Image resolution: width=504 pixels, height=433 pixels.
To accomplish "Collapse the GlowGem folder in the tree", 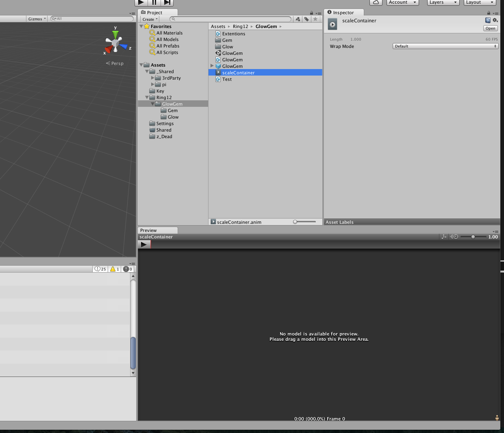I will point(153,104).
